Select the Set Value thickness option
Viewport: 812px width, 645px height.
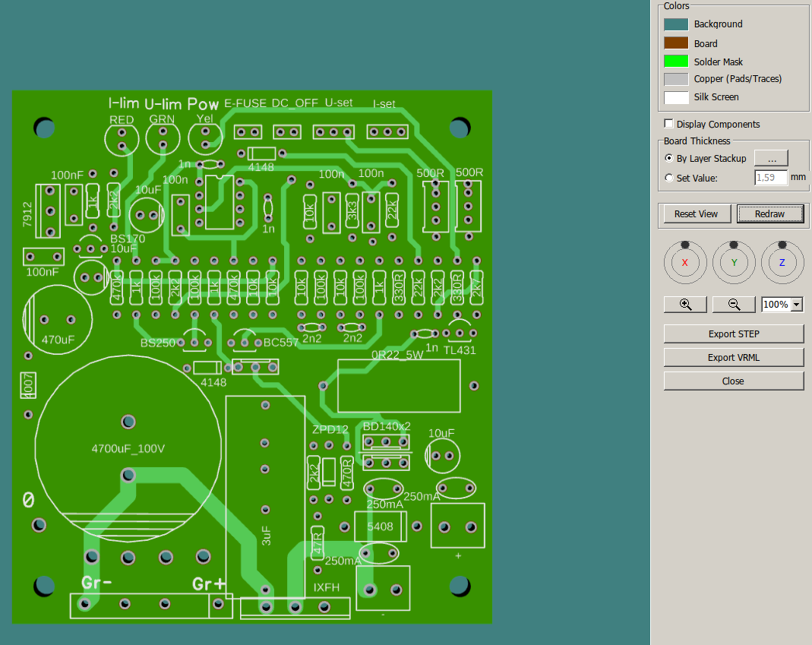tap(669, 178)
